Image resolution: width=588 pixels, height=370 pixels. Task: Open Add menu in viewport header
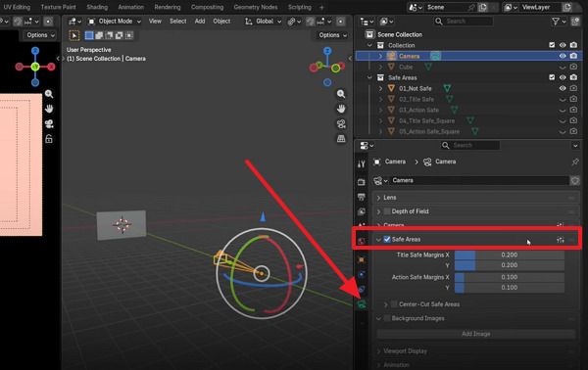[x=200, y=22]
